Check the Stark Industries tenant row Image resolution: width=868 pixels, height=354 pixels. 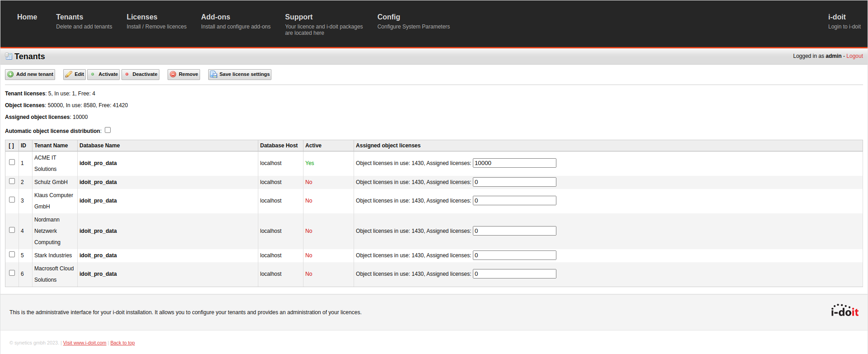point(12,255)
